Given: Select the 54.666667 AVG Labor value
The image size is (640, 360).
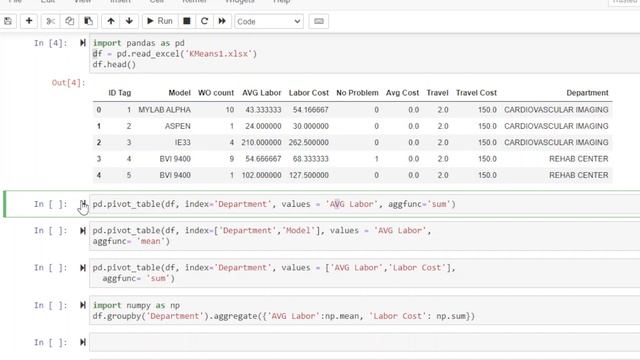Looking at the screenshot, I should pos(263,159).
